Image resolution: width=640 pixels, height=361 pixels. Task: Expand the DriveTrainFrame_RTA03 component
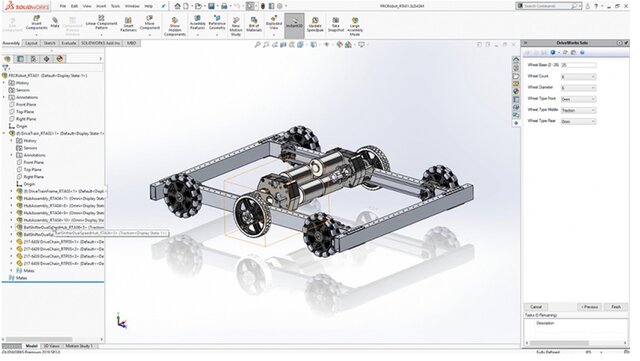(11, 191)
